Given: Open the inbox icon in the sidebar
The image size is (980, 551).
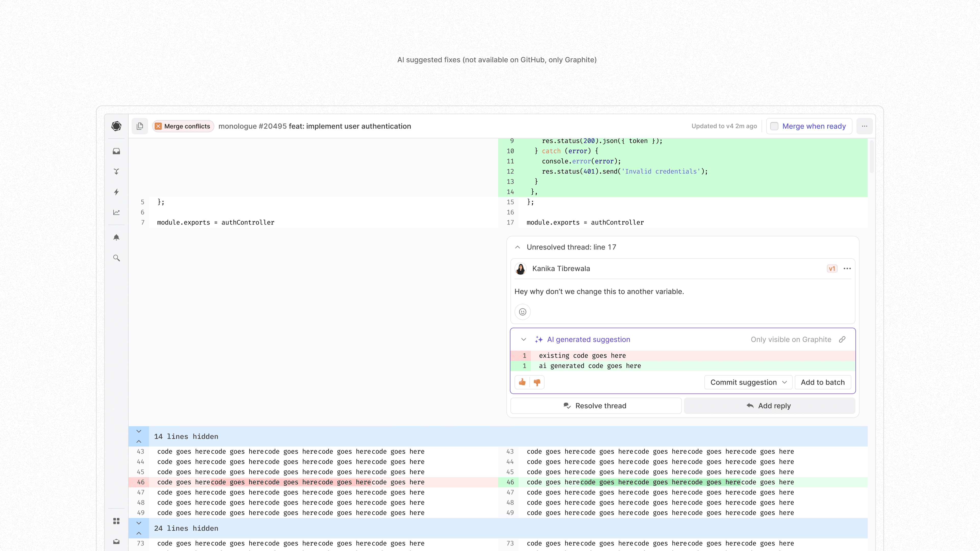Looking at the screenshot, I should [x=116, y=151].
